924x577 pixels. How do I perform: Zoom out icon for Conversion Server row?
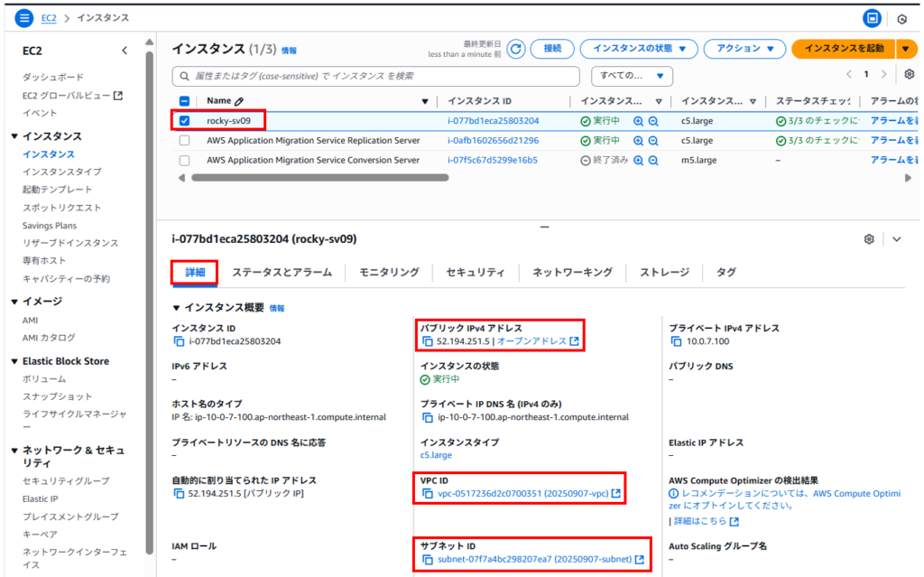(653, 161)
